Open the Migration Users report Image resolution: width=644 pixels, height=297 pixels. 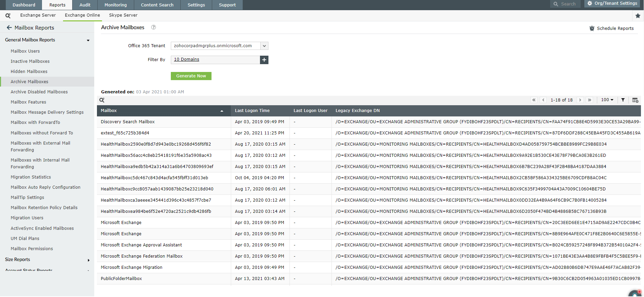tap(27, 218)
